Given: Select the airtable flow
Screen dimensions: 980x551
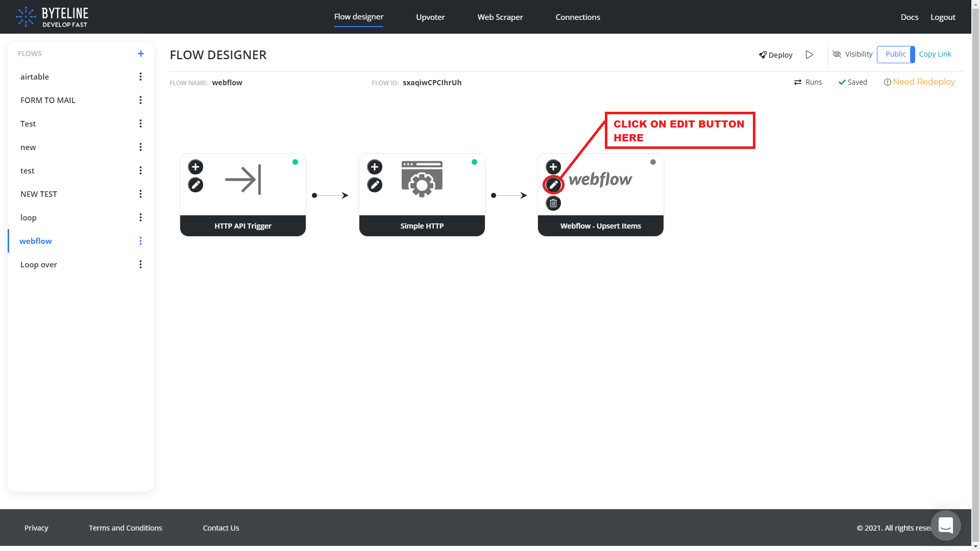Looking at the screenshot, I should click(35, 77).
